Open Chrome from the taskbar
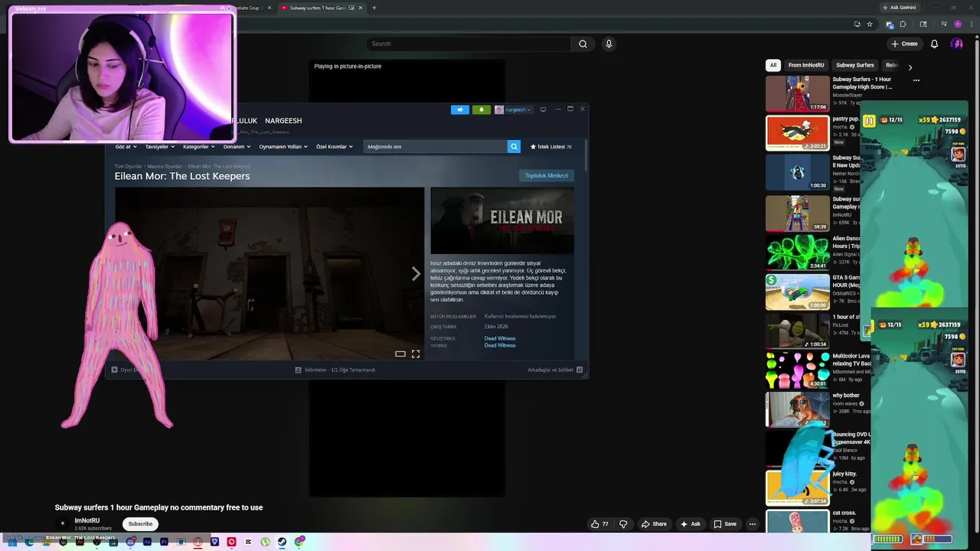Viewport: 980px width, 551px height. [x=299, y=542]
